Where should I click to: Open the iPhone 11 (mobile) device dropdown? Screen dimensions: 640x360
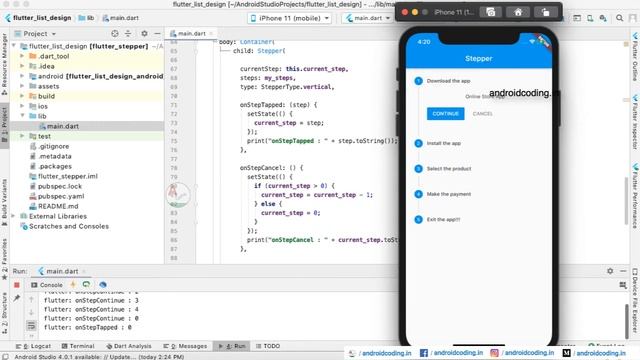point(289,18)
